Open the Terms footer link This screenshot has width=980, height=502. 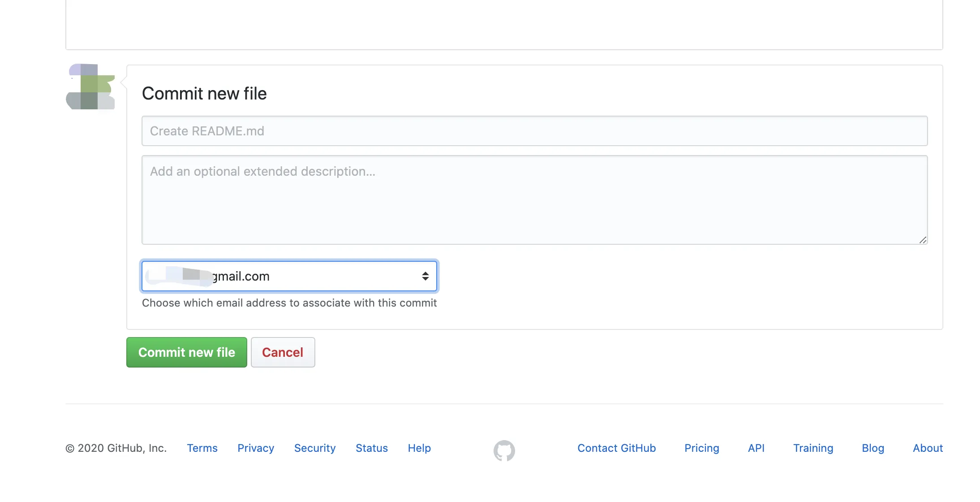(202, 448)
